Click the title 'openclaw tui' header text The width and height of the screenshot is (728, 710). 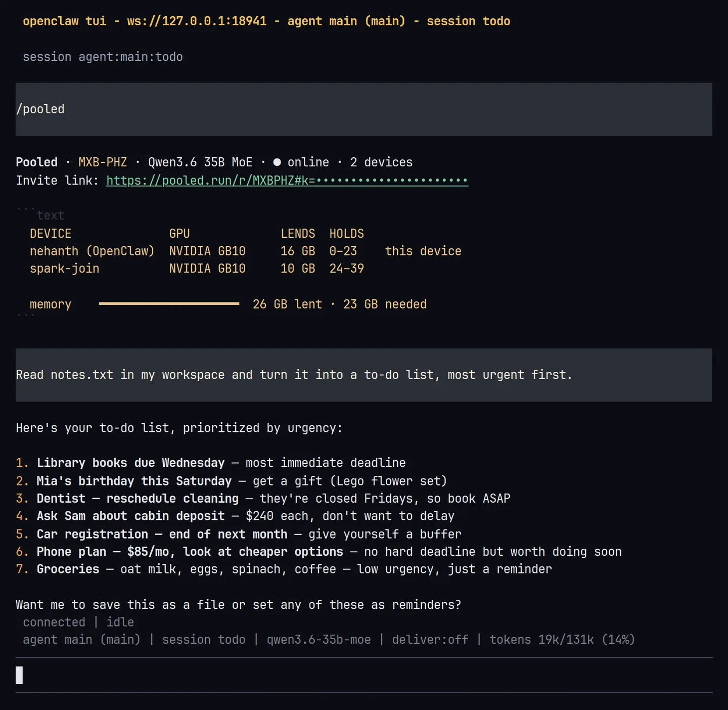pos(65,21)
